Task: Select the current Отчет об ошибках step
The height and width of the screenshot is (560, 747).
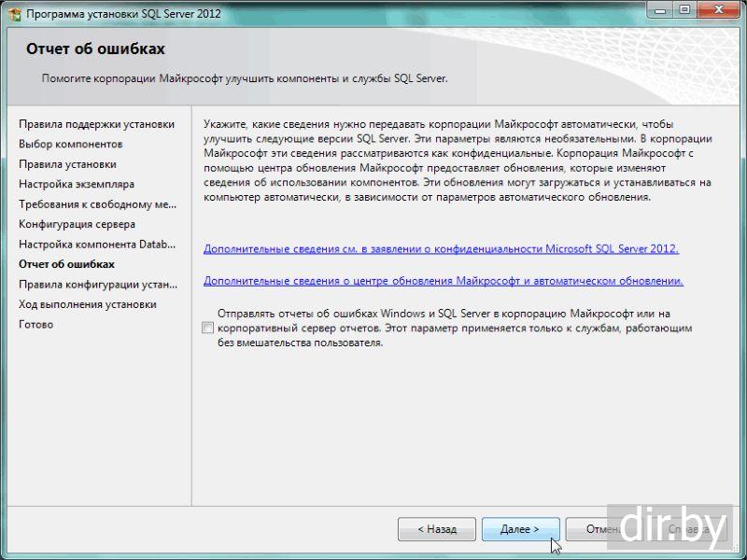Action: point(66,264)
